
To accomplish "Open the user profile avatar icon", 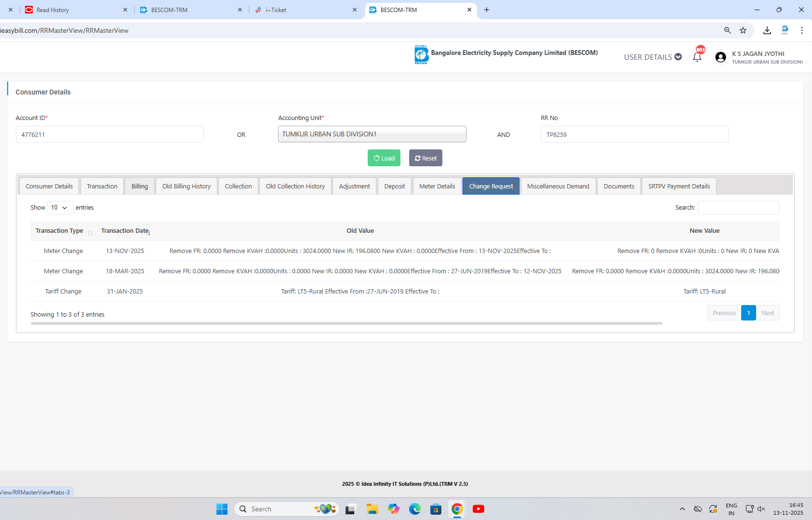I will 720,57.
